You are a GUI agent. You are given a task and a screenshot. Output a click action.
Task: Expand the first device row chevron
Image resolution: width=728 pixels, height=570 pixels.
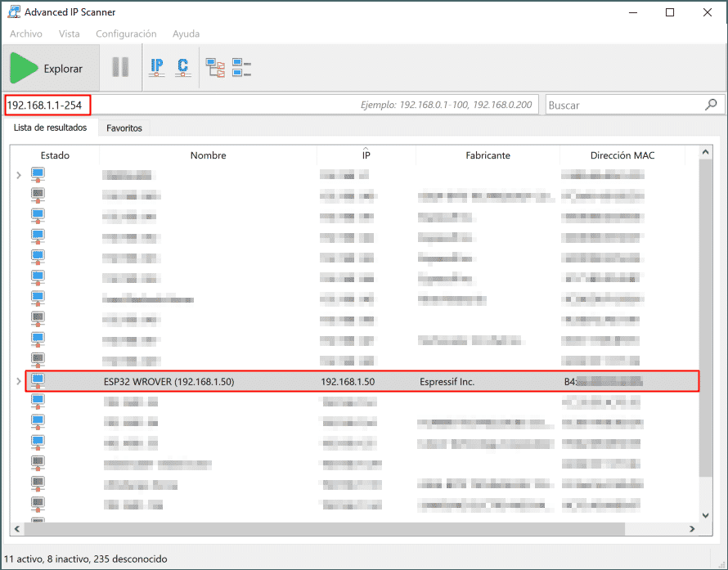pyautogui.click(x=19, y=176)
